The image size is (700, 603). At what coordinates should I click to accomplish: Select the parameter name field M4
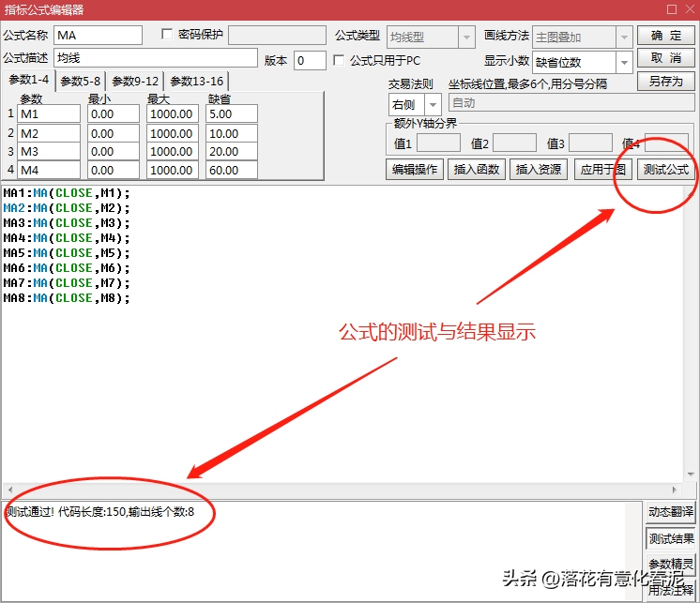[49, 170]
